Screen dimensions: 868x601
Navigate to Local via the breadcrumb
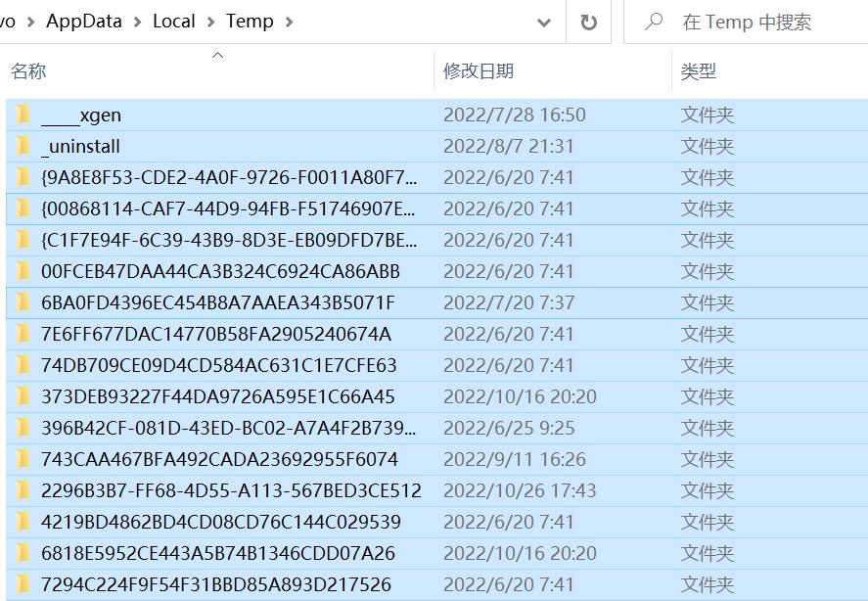click(174, 20)
